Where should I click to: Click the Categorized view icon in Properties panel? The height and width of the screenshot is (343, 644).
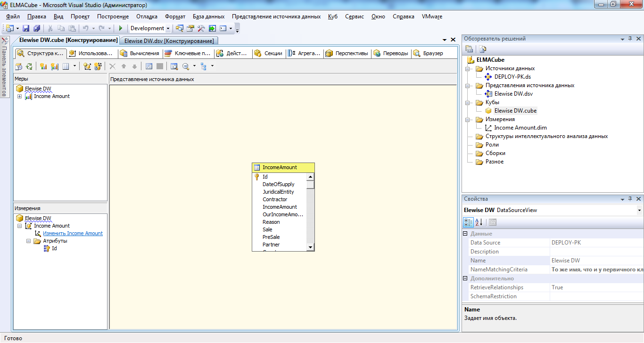coord(468,222)
